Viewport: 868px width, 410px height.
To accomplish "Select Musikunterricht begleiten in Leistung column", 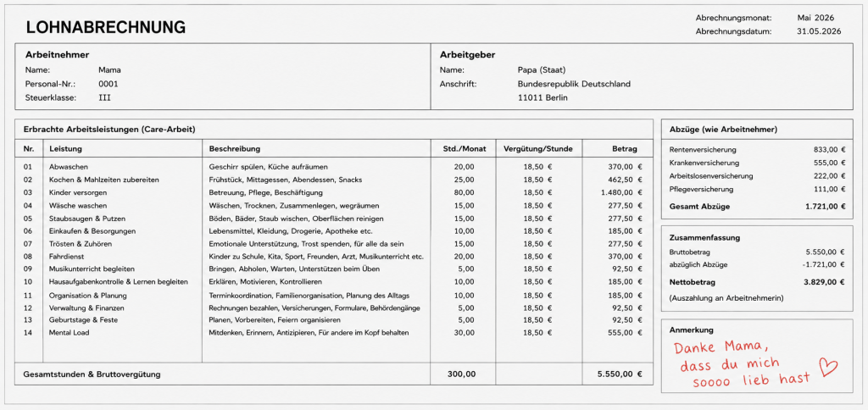I will pyautogui.click(x=92, y=269).
